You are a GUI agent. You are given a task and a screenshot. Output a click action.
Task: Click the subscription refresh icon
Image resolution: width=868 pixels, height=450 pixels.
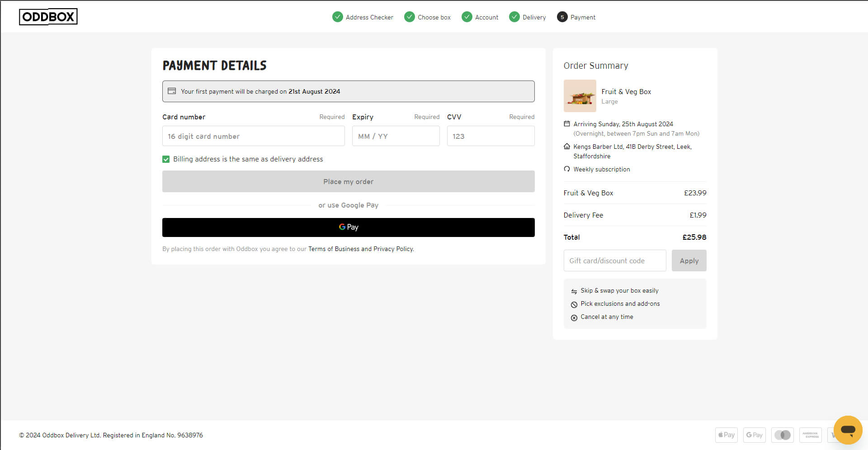(x=567, y=169)
